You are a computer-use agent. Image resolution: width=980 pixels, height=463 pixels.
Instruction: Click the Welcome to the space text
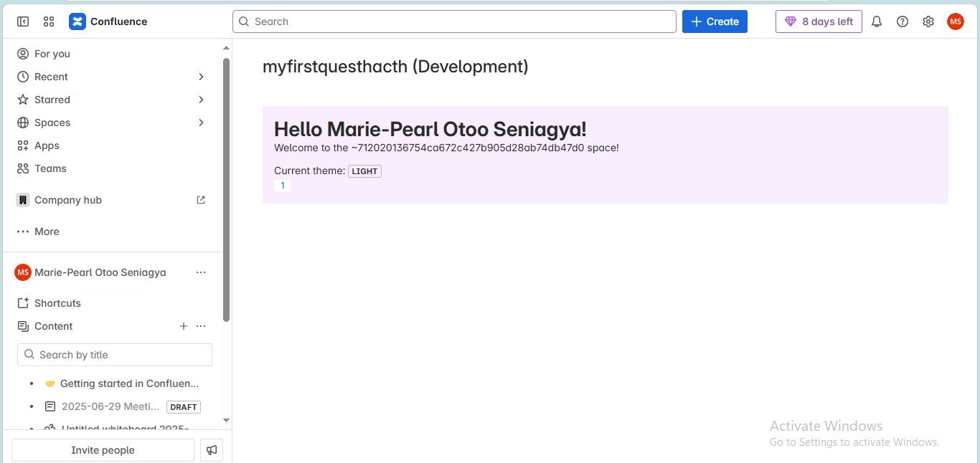coord(446,148)
